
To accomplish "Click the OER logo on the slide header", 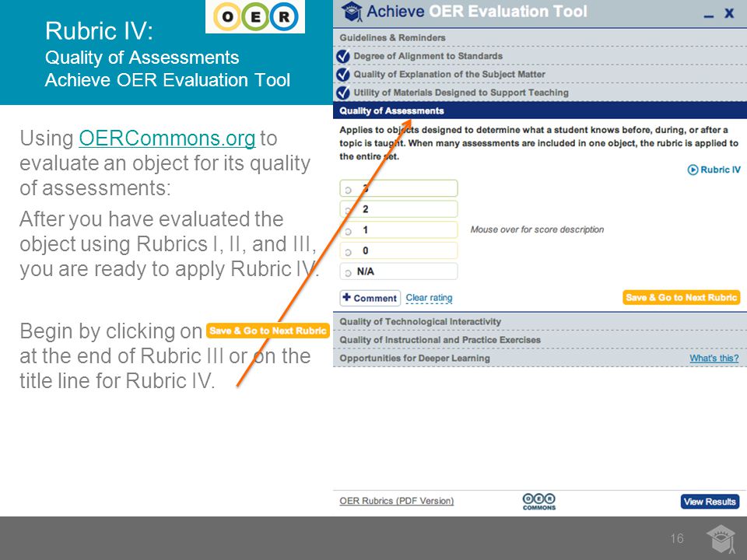I will click(255, 16).
